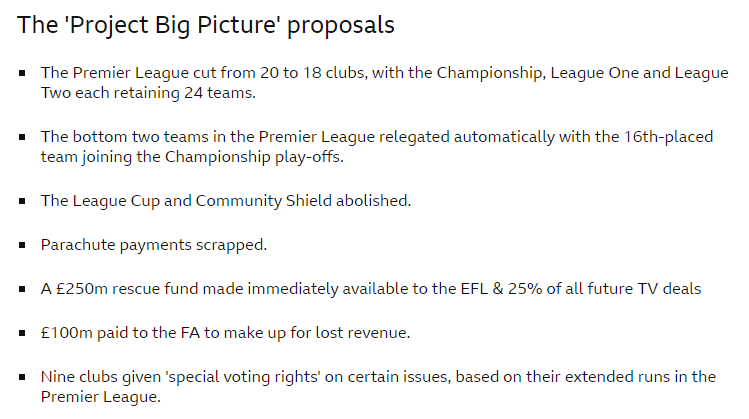Click the bullet marker beside the bottom two teams item

21,136
